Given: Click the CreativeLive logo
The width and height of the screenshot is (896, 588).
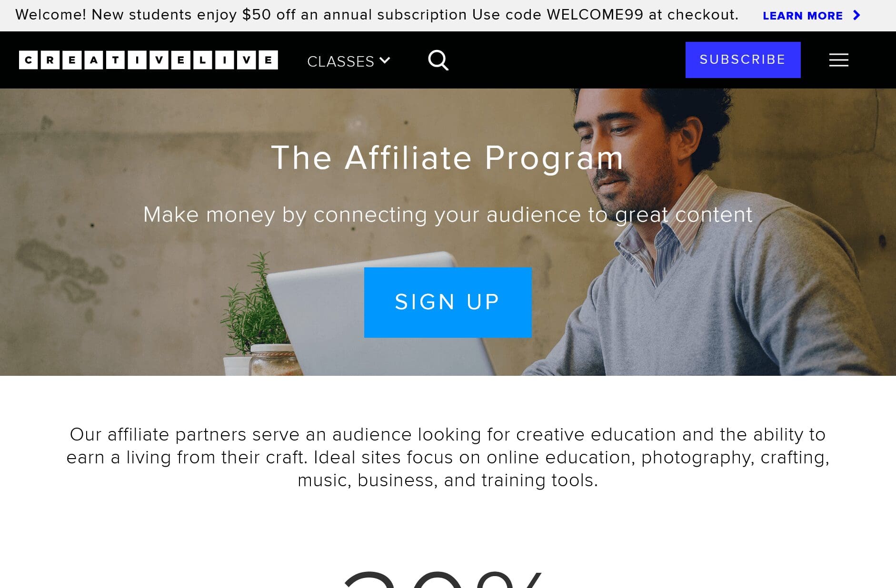Looking at the screenshot, I should pyautogui.click(x=149, y=60).
